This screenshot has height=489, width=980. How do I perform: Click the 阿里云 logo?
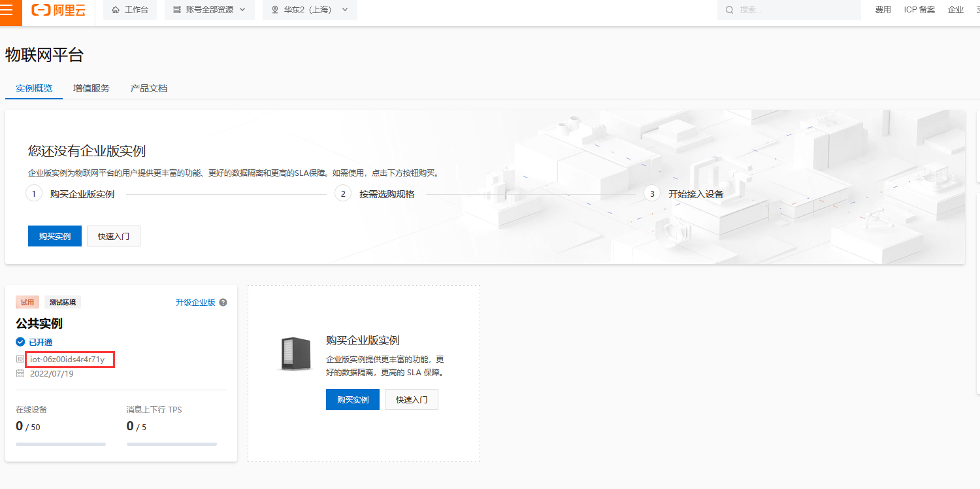(59, 10)
